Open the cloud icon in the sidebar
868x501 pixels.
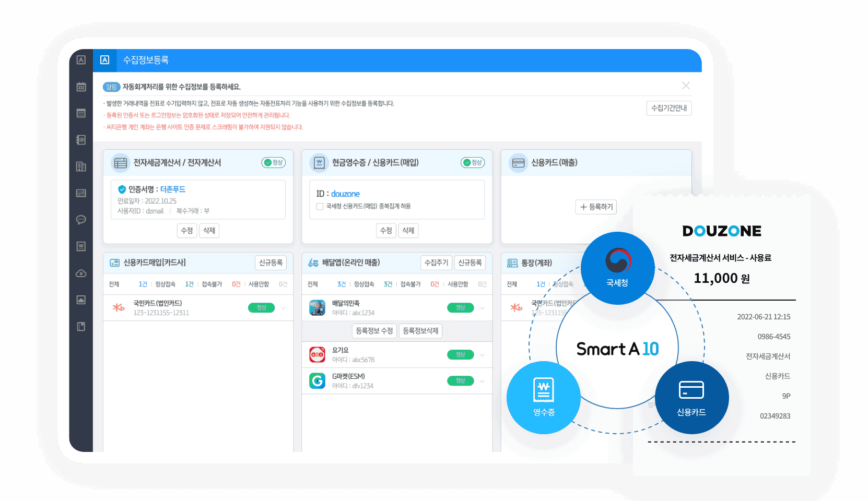point(81,273)
